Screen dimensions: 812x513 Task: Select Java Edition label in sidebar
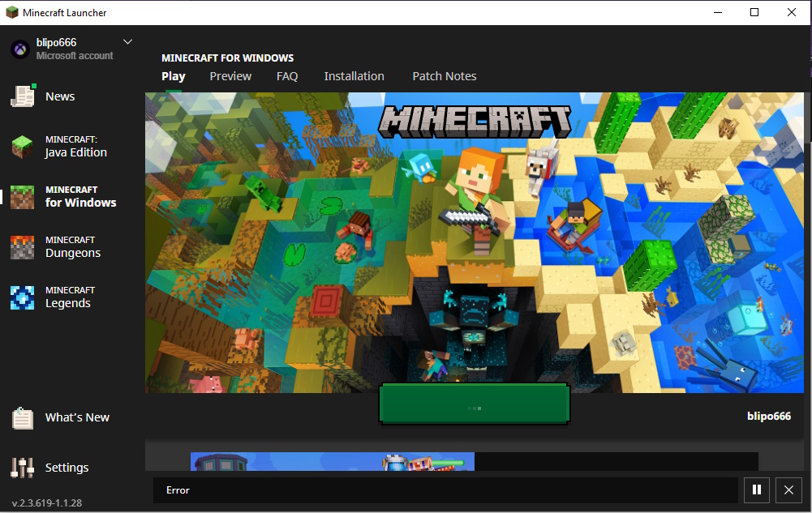75,147
